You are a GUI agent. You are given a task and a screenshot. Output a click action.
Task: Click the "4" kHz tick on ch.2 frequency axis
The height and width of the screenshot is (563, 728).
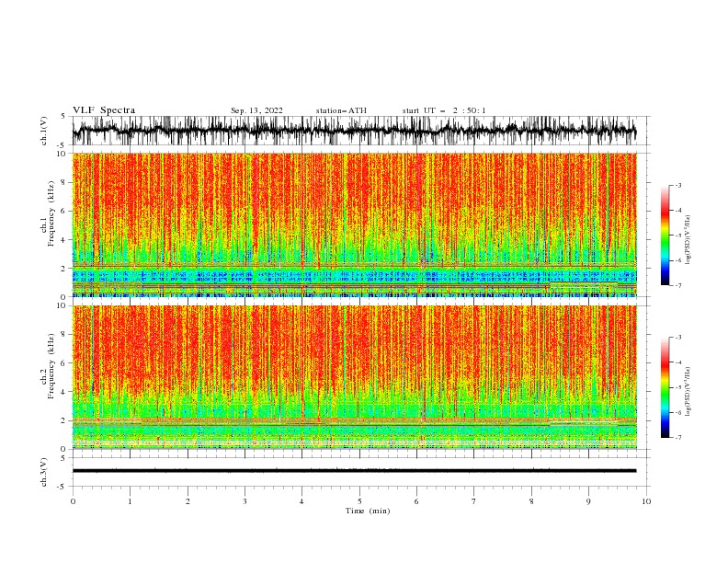point(64,392)
